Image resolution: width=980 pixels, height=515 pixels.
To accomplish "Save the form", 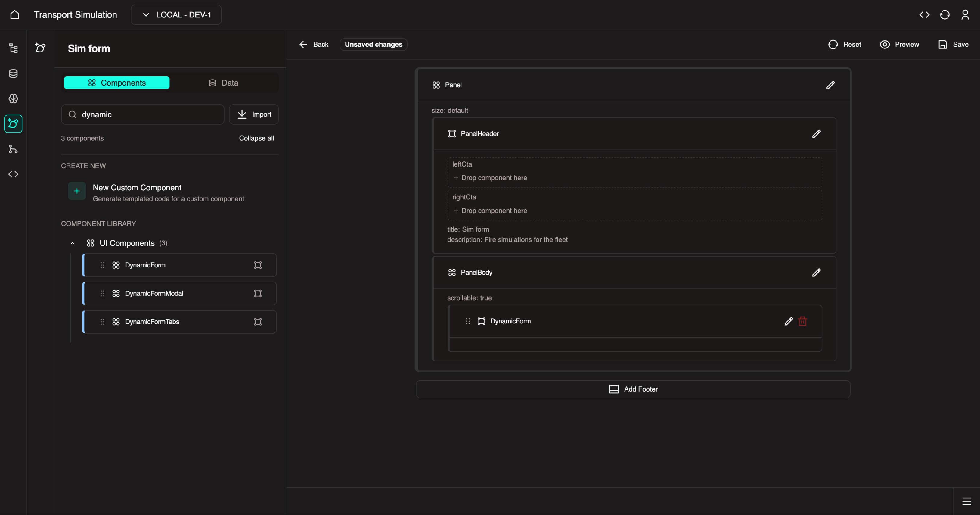I will point(953,44).
